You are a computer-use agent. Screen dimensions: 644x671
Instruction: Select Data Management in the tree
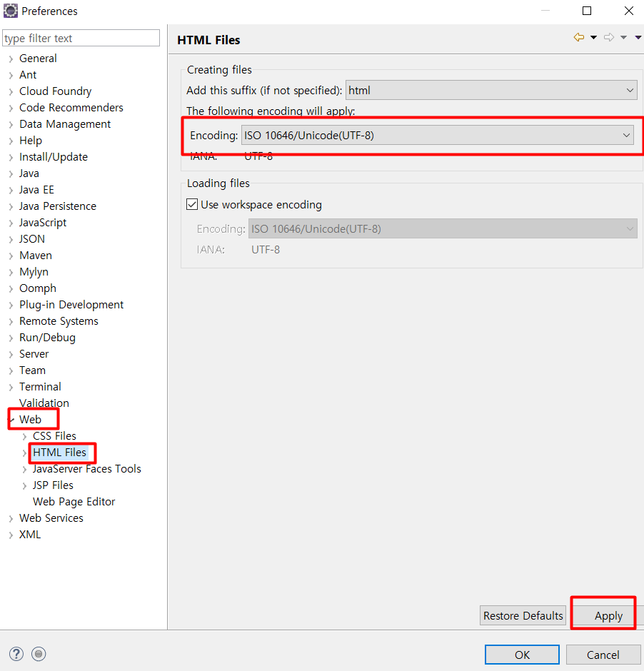(x=65, y=124)
